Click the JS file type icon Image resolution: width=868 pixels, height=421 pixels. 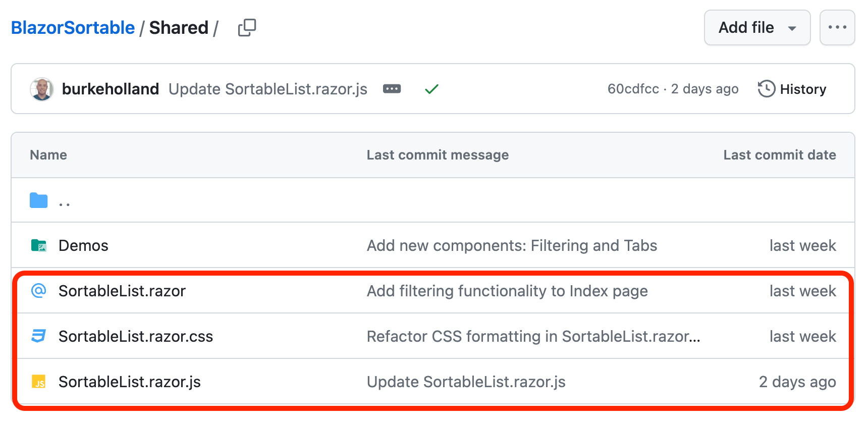click(39, 382)
